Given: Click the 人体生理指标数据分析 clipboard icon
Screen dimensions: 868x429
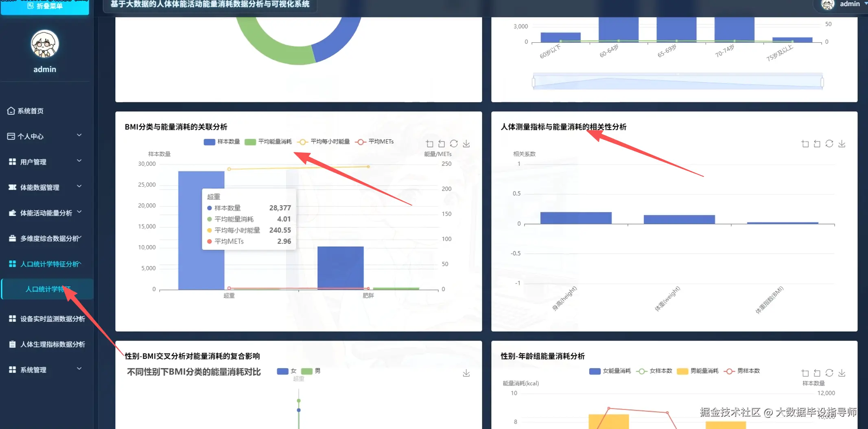Looking at the screenshot, I should click(x=12, y=344).
